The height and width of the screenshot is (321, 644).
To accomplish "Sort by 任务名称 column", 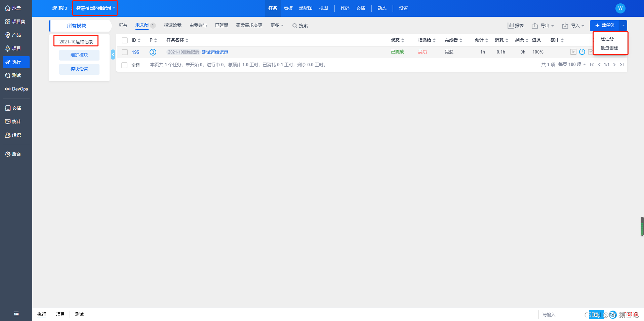I will pyautogui.click(x=177, y=40).
